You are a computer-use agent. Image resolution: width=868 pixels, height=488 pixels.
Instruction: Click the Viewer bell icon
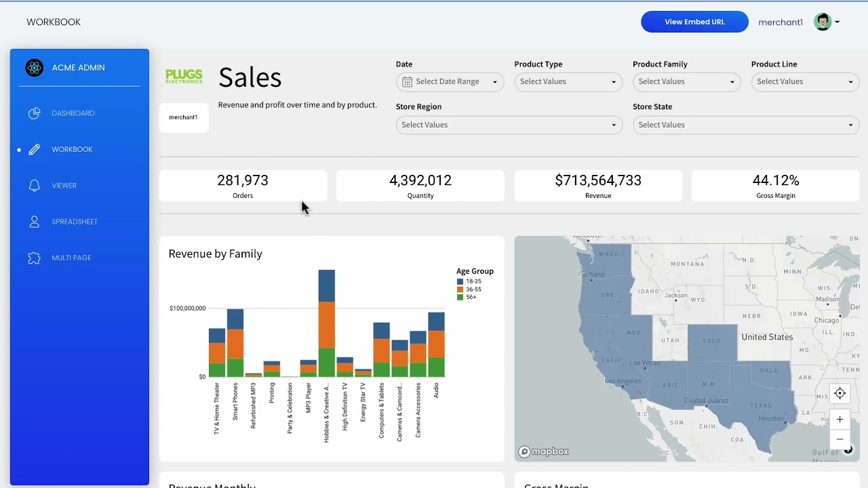point(35,186)
